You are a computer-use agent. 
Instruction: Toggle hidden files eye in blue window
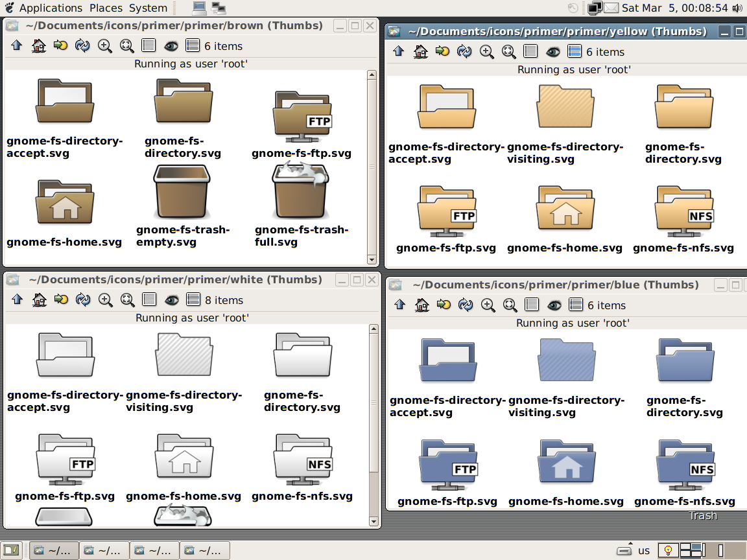(554, 305)
